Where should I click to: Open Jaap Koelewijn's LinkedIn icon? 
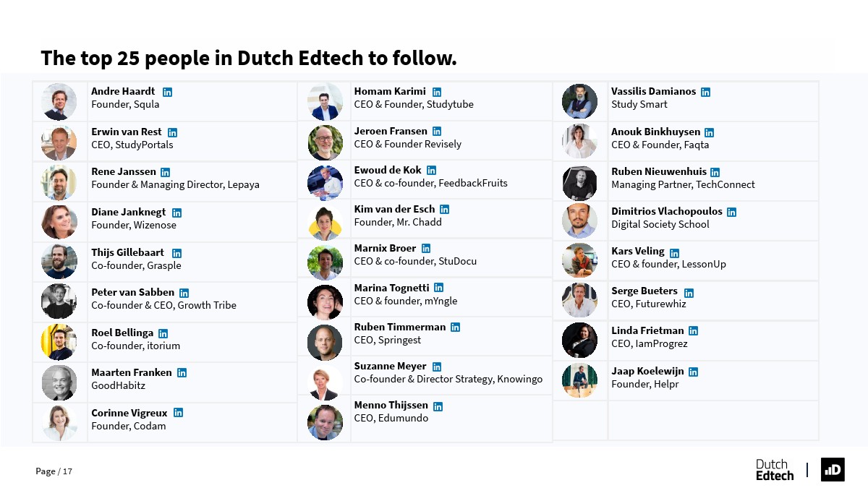[693, 372]
